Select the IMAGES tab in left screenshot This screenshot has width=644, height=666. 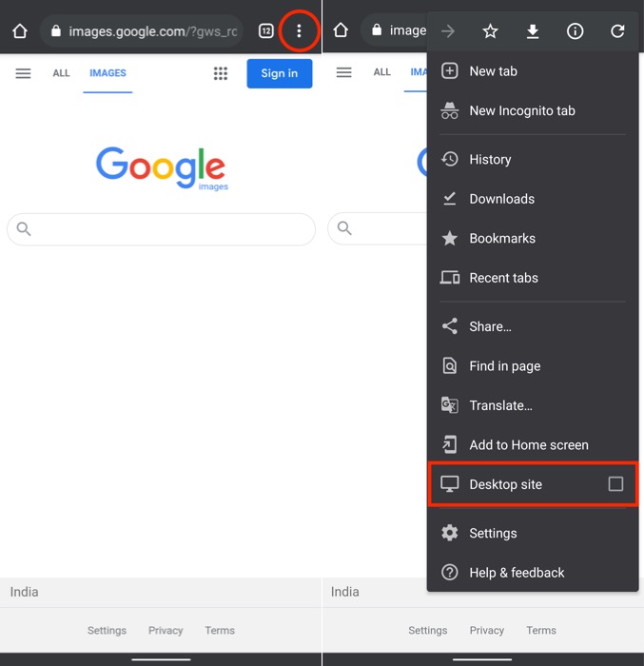click(x=107, y=73)
